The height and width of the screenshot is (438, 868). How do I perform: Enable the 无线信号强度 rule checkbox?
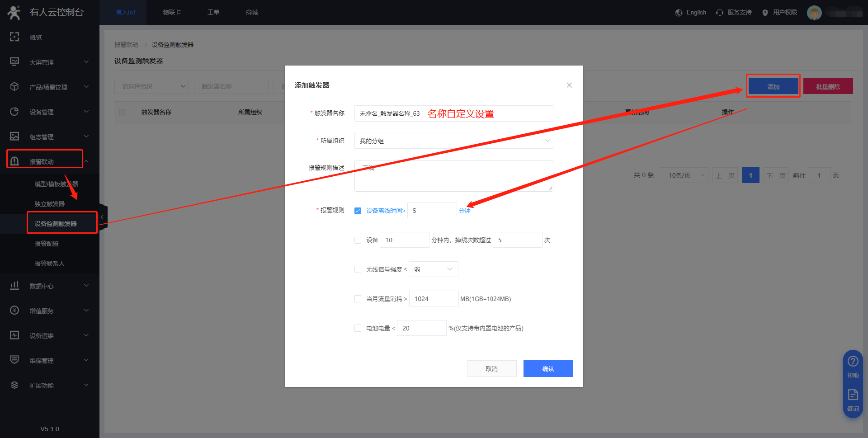pyautogui.click(x=358, y=269)
